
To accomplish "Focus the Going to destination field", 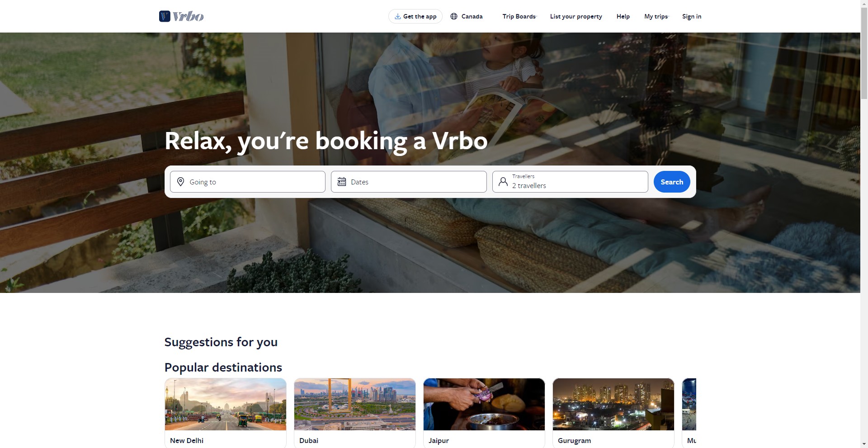I will pyautogui.click(x=248, y=182).
